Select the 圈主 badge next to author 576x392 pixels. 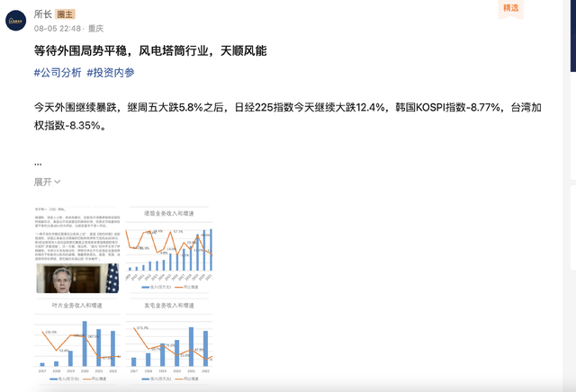tap(65, 14)
